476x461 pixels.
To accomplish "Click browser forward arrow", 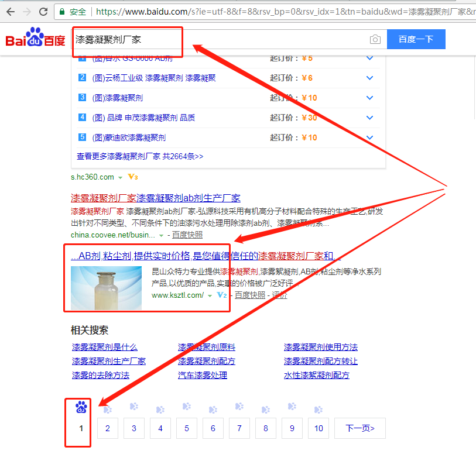I will point(26,11).
